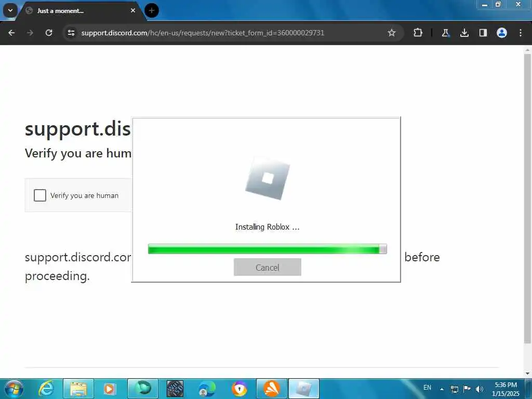Open site information icon in address bar
This screenshot has width=532, height=399.
pos(71,33)
